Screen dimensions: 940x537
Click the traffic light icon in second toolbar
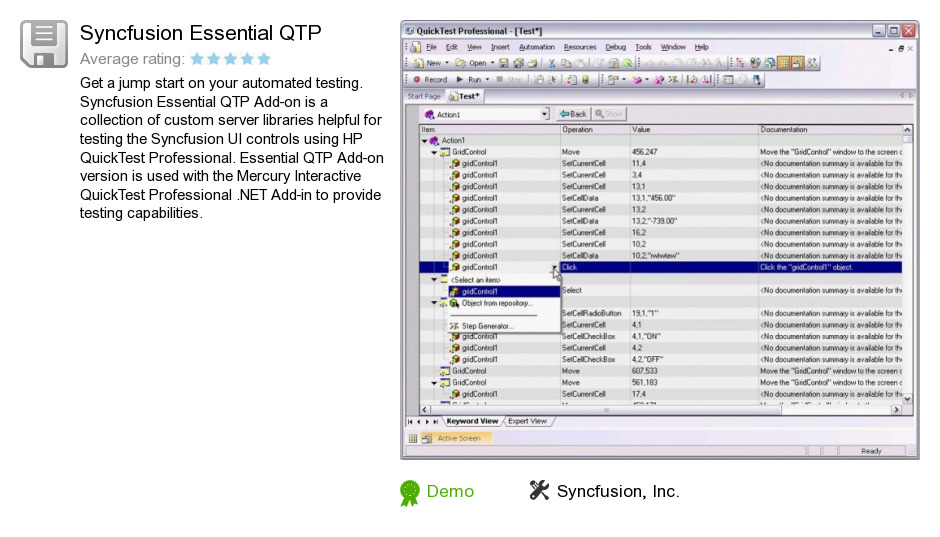point(586,80)
